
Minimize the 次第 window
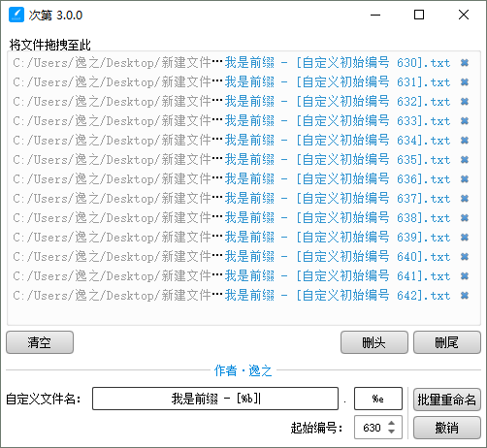pos(375,15)
